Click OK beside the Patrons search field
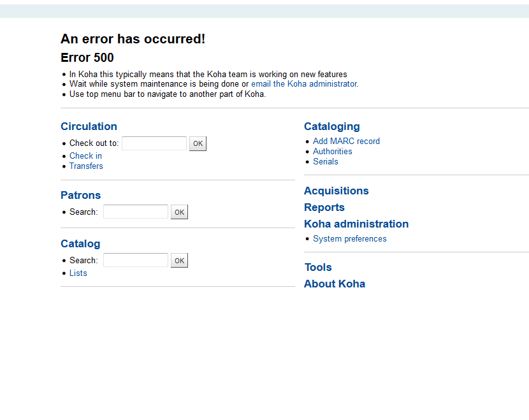 (x=179, y=212)
